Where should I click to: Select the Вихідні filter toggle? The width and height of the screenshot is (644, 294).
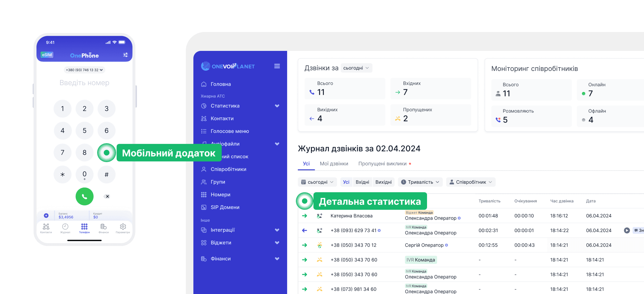coord(383,182)
